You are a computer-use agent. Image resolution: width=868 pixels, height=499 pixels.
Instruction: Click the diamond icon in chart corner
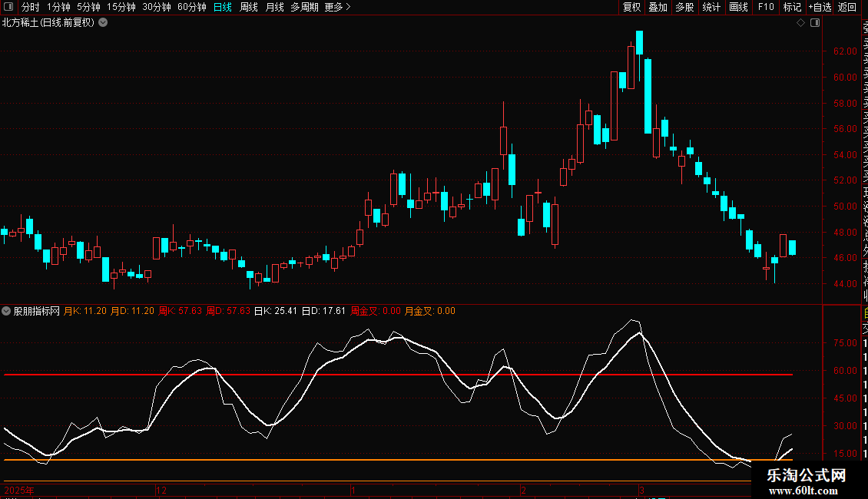(800, 23)
